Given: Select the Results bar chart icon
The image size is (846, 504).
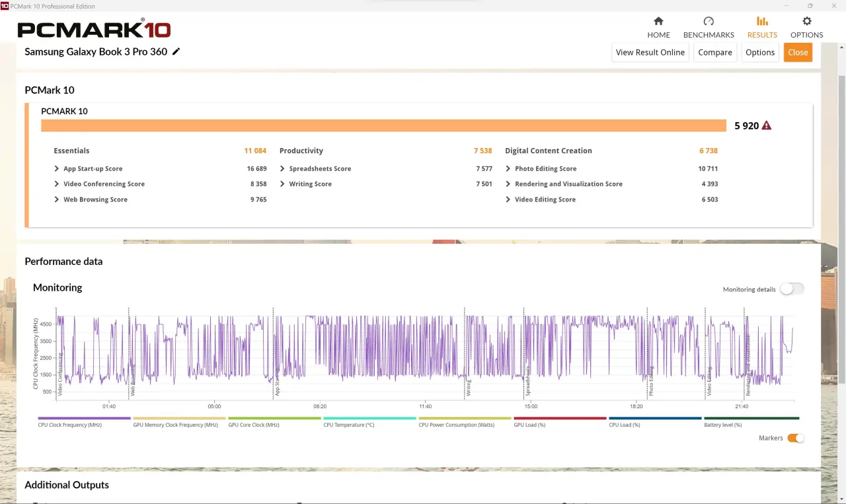Looking at the screenshot, I should pyautogui.click(x=762, y=21).
